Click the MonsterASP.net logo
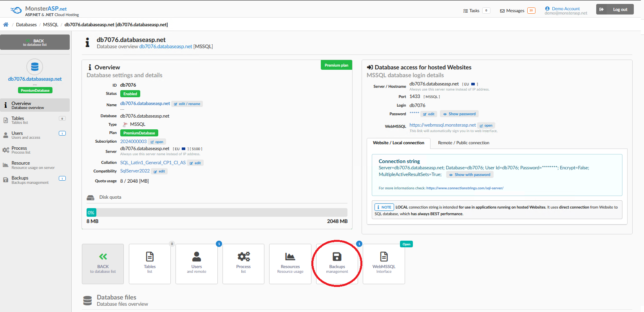This screenshot has width=644, height=312. tap(45, 11)
